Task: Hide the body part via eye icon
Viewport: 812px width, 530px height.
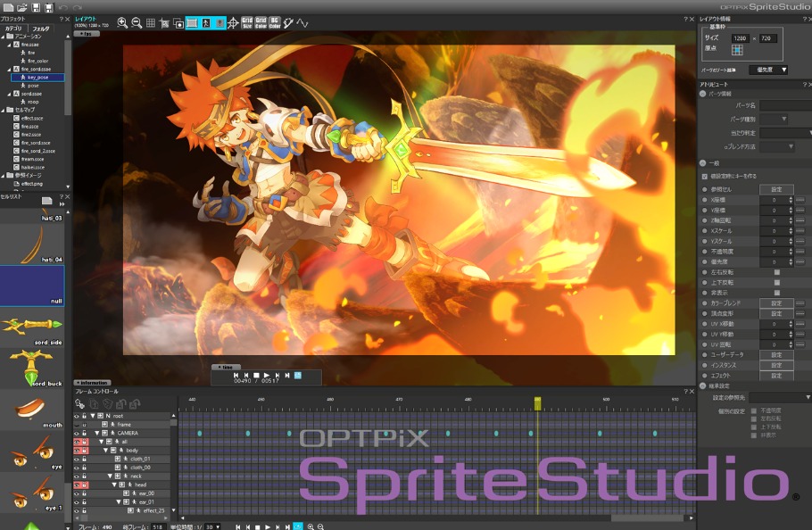Action: click(x=76, y=451)
